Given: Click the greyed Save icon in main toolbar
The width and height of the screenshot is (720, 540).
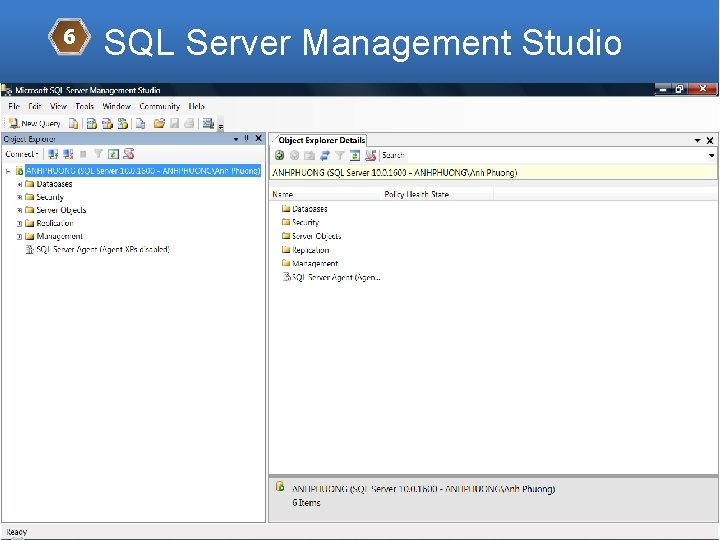Looking at the screenshot, I should 174,123.
